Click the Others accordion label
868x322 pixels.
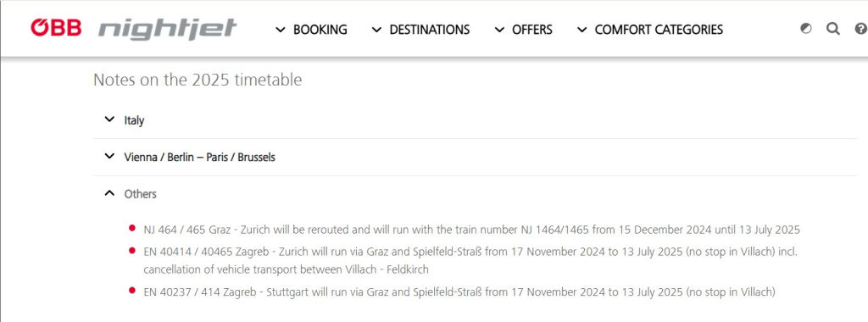(x=140, y=194)
